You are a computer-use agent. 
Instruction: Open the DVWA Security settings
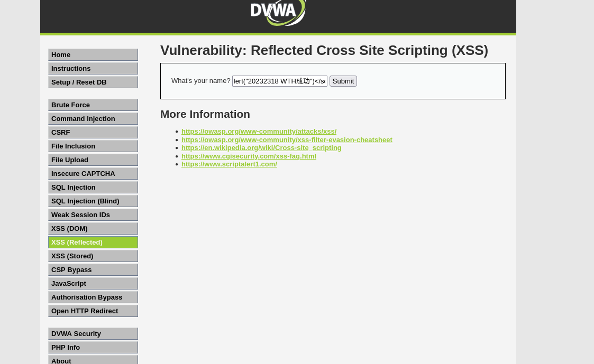point(93,334)
